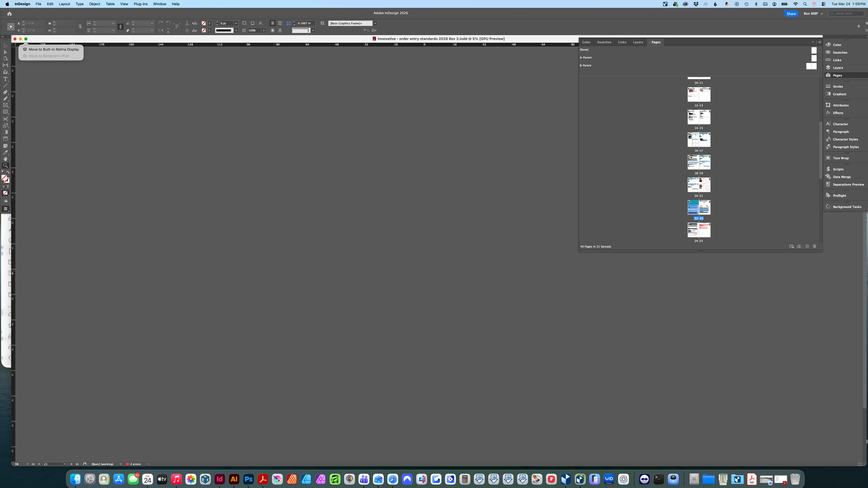868x488 pixels.
Task: Open the stroke weight dropdown
Action: click(236, 23)
